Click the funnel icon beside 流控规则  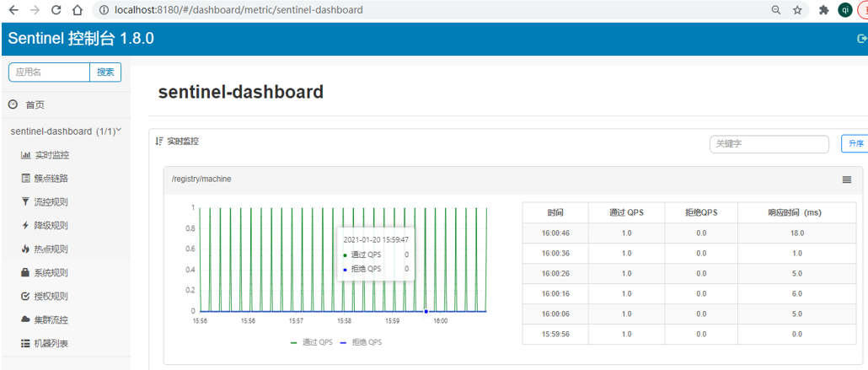[x=25, y=201]
